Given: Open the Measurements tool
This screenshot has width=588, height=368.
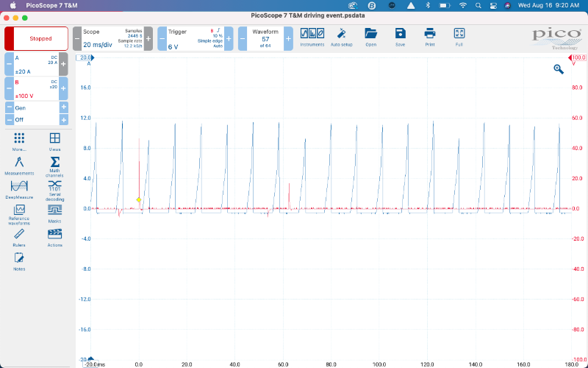Looking at the screenshot, I should (x=19, y=164).
